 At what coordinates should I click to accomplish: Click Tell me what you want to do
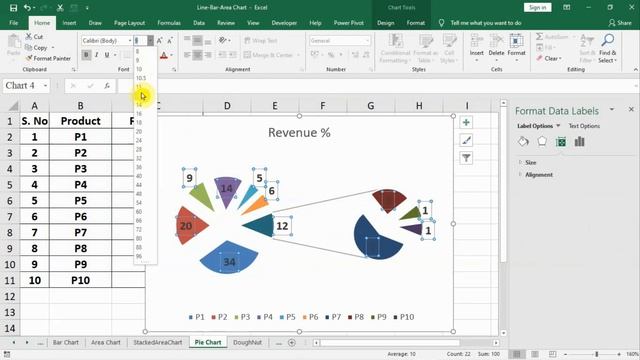click(x=486, y=23)
